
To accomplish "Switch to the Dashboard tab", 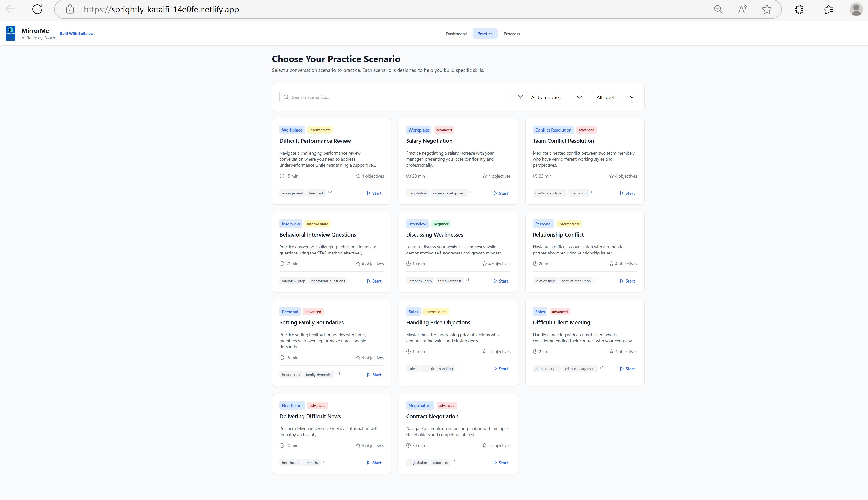I will [x=456, y=34].
